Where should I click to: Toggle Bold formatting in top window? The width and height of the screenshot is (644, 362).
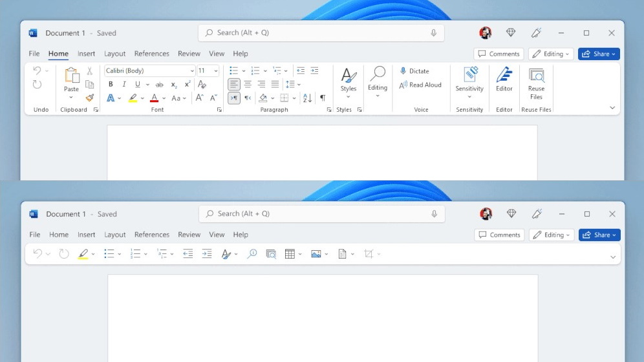[x=111, y=84]
